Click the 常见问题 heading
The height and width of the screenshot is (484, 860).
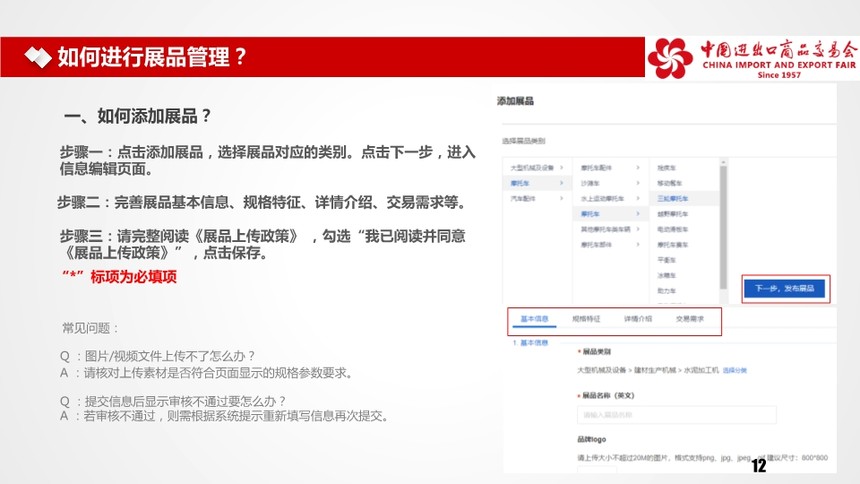[x=90, y=328]
